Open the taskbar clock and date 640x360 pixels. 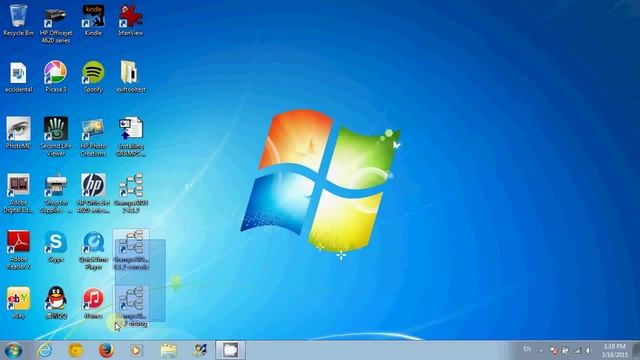point(614,351)
